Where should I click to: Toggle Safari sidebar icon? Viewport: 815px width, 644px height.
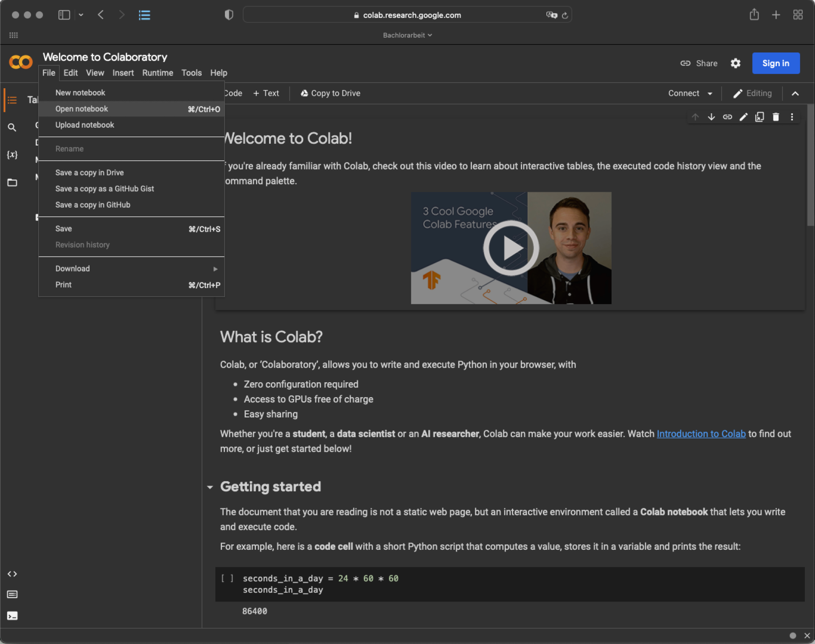(64, 15)
